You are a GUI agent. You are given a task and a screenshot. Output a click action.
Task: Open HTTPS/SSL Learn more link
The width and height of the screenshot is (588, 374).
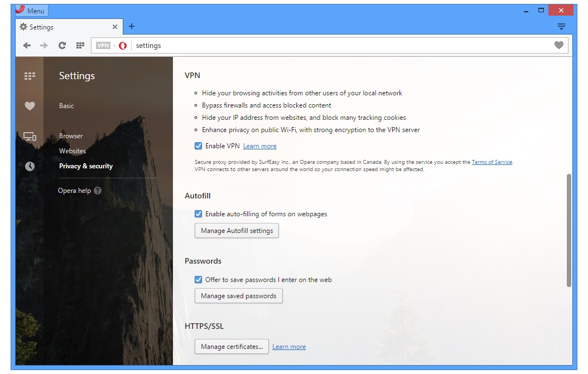(x=289, y=347)
